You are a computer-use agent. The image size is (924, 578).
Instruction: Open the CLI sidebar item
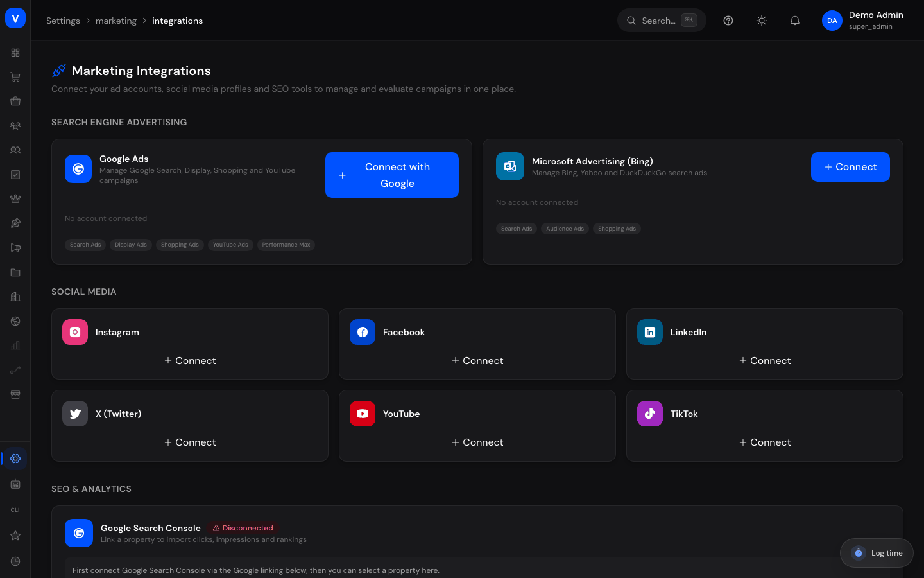coord(15,510)
